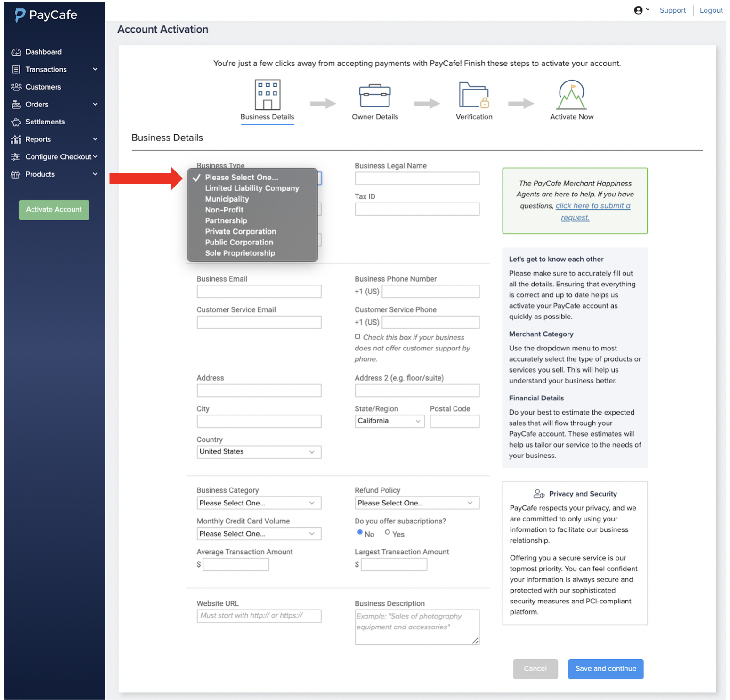Go to Dashboard in sidebar
The height and width of the screenshot is (700, 730).
pos(44,52)
